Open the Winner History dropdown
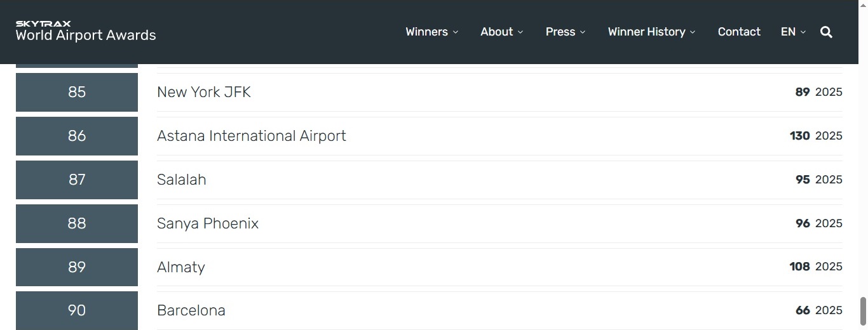Viewport: 868px width, 330px height. point(651,32)
